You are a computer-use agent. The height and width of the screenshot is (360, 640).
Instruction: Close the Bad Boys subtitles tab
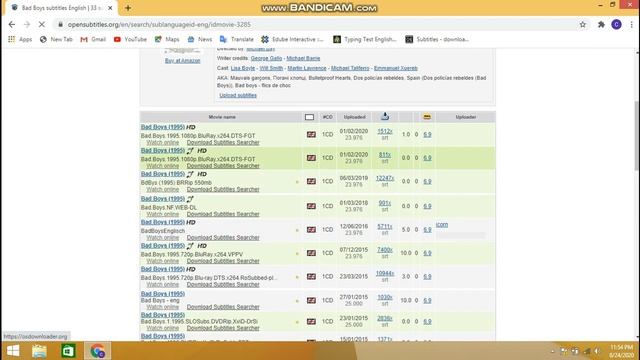110,8
